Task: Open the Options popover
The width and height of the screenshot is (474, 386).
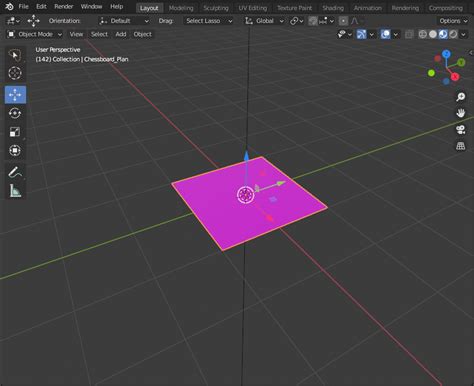Action: point(453,21)
